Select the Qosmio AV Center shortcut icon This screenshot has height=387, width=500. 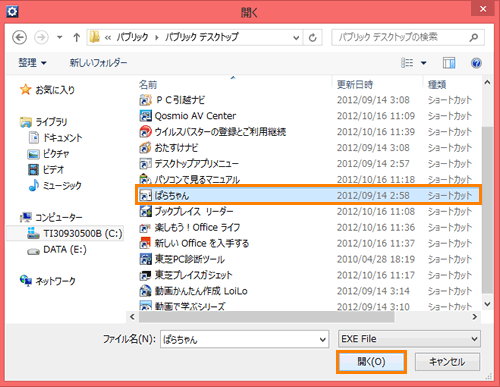tap(145, 116)
